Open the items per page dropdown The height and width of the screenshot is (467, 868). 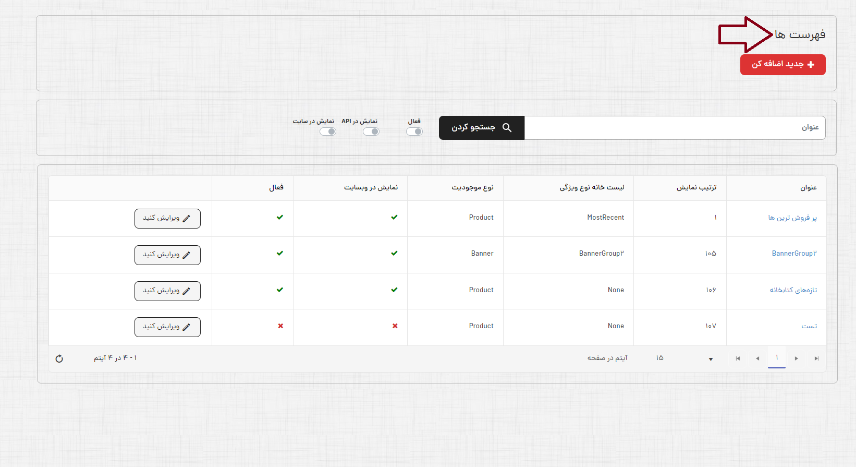(x=711, y=359)
